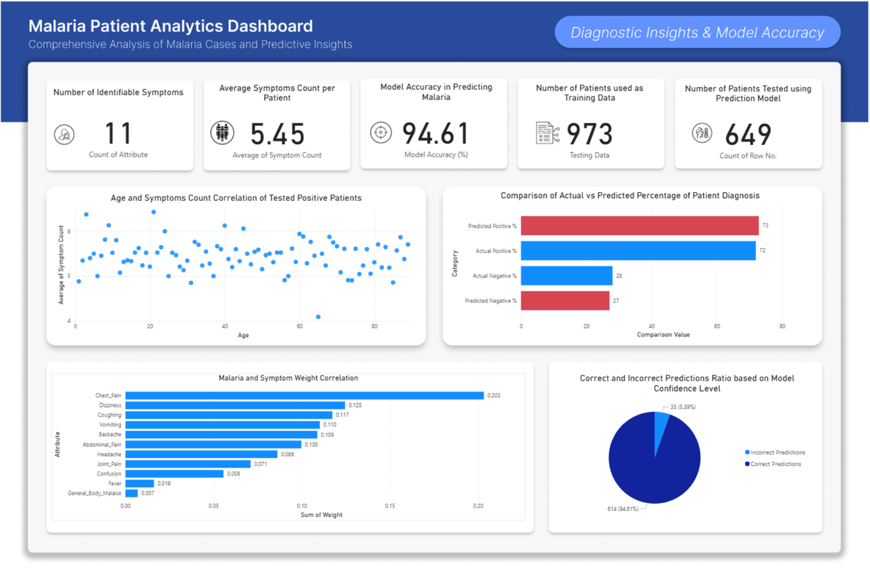The width and height of the screenshot is (870, 588).
Task: Click the symptoms icon beside the value 11
Action: (x=65, y=134)
